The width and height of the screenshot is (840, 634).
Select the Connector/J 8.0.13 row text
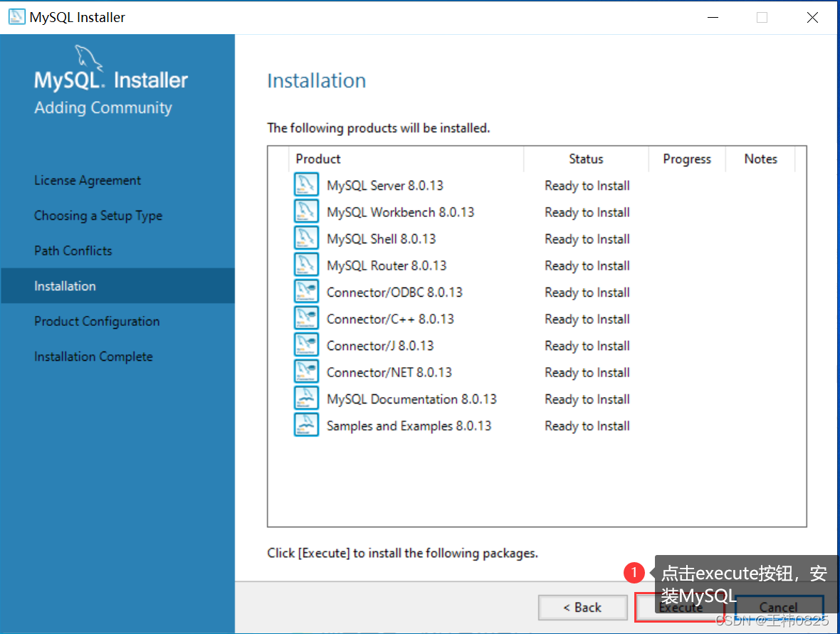click(x=380, y=346)
